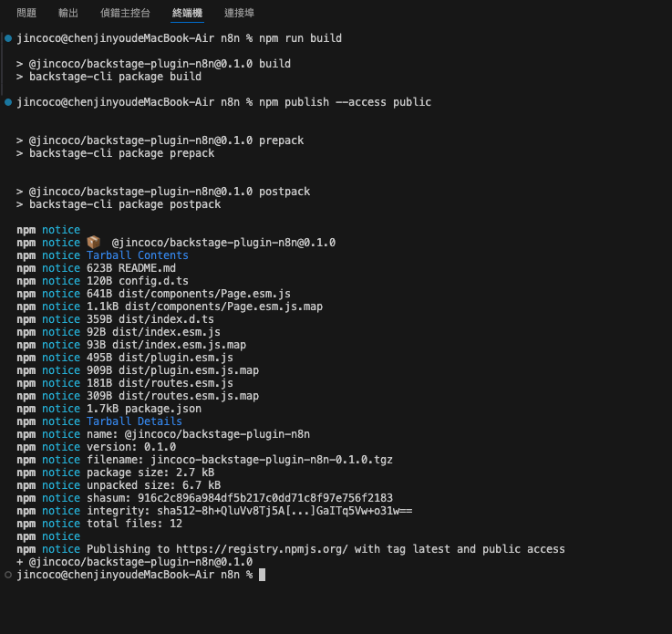Click blue dot beside npm publish command
672x634 pixels.
(x=8, y=102)
